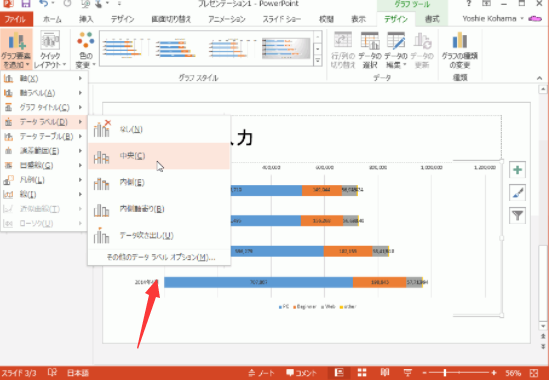This screenshot has height=380, width=552.
Task: Click the Japanese (日本語) language indicator
Action: coord(78,373)
